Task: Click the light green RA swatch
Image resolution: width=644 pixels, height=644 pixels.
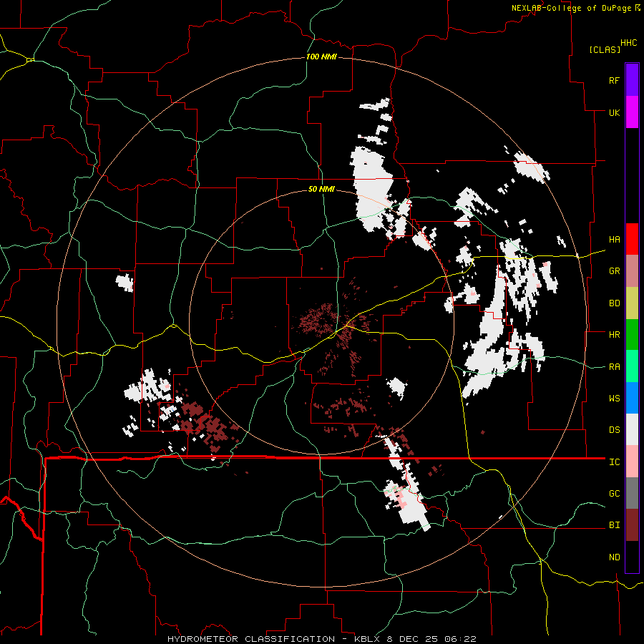Action: 632,366
